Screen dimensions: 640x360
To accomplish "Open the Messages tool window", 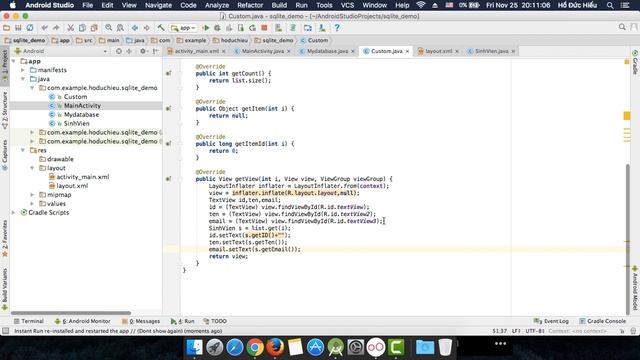I will (141, 321).
